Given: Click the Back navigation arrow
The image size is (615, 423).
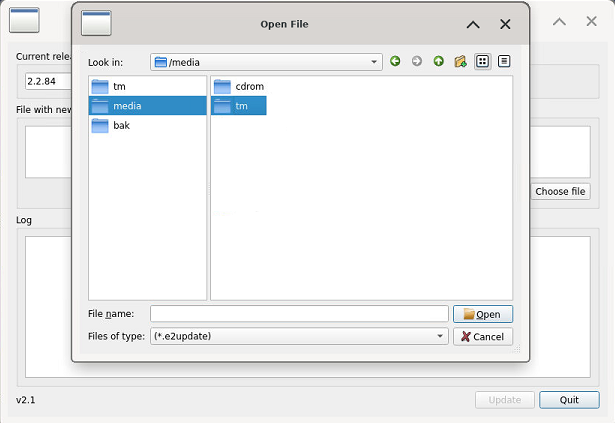Looking at the screenshot, I should [x=395, y=62].
